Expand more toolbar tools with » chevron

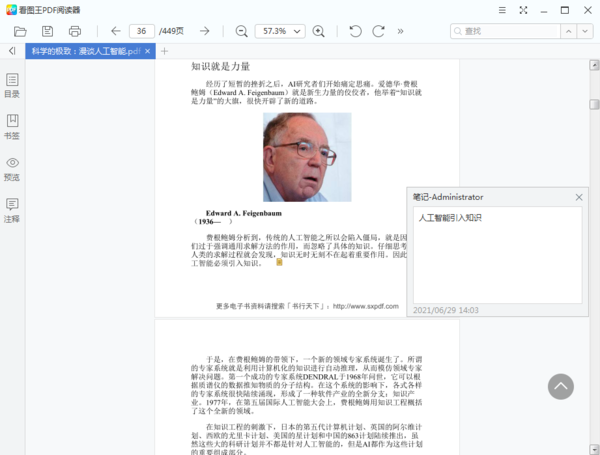[401, 31]
